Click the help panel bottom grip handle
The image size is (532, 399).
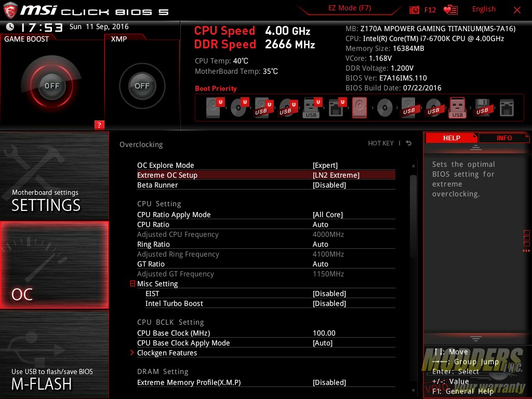(x=476, y=338)
